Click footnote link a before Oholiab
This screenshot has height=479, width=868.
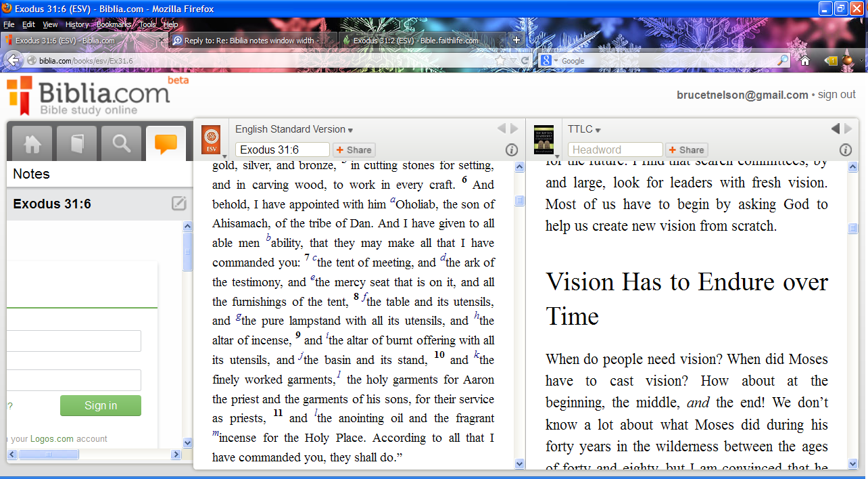click(x=393, y=201)
